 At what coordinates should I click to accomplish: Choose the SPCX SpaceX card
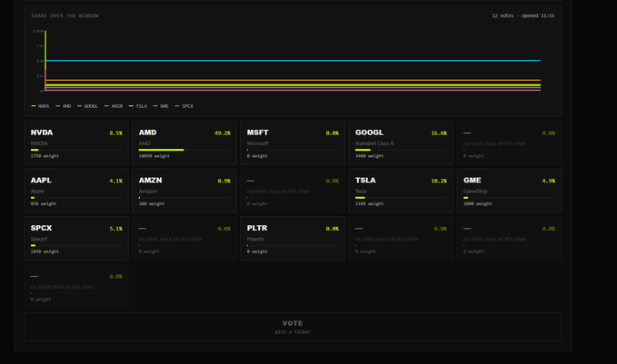point(76,238)
